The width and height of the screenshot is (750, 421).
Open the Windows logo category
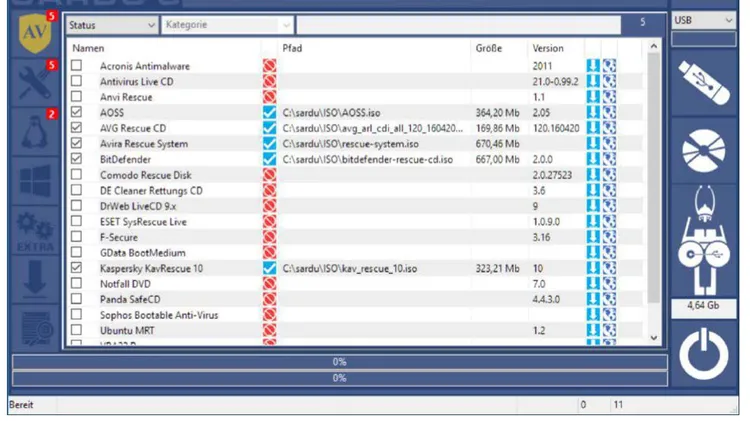coord(35,181)
